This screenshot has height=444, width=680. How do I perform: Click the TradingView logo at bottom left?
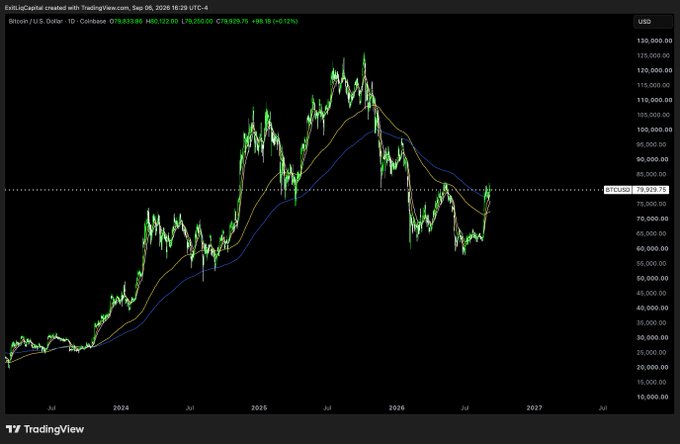(45, 429)
